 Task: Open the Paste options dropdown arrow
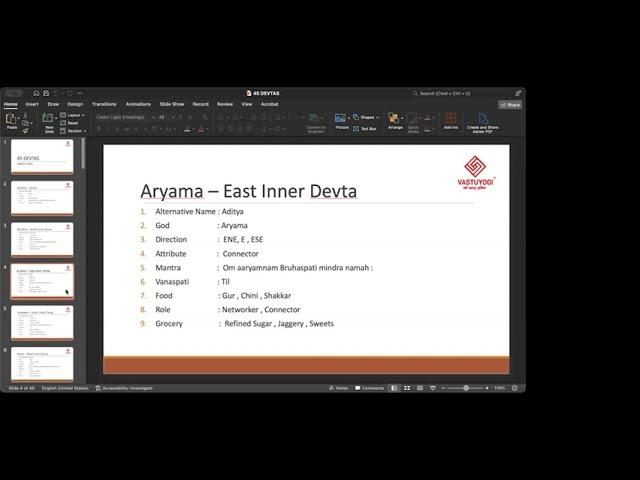click(x=19, y=118)
